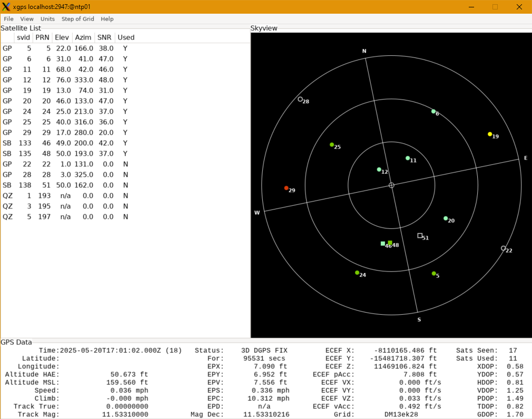Click the Altitude HAE value 50.673 ft
This screenshot has width=532, height=419.
(129, 375)
